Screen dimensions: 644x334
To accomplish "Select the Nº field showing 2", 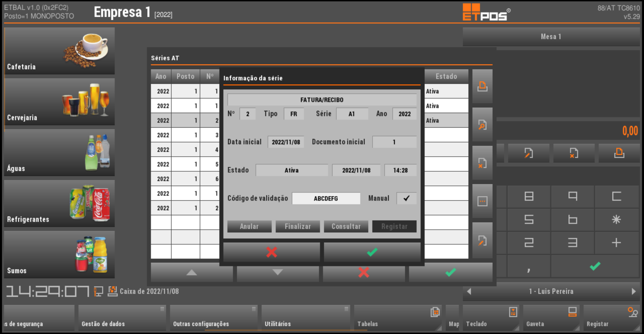I will point(248,114).
